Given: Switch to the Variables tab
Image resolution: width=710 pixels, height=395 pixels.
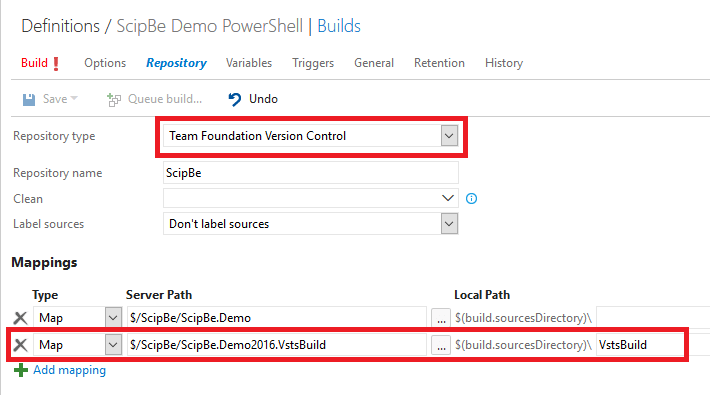Looking at the screenshot, I should pyautogui.click(x=249, y=63).
